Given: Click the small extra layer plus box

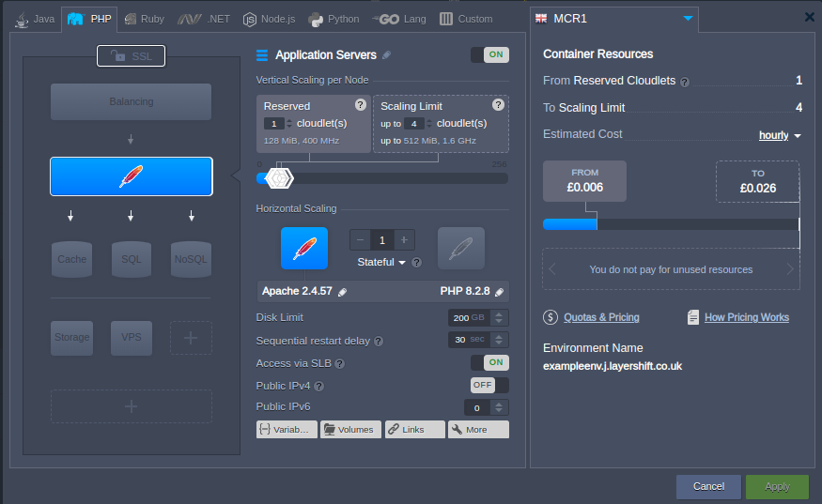Looking at the screenshot, I should [x=191, y=338].
